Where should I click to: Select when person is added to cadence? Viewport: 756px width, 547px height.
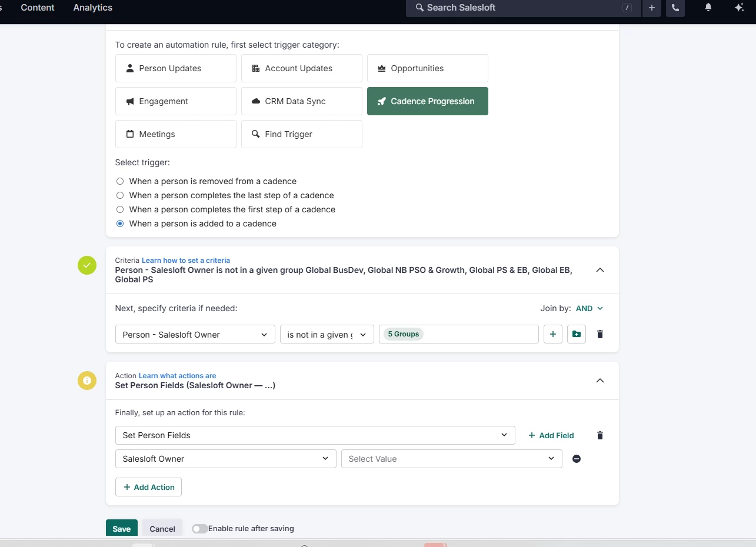[120, 224]
